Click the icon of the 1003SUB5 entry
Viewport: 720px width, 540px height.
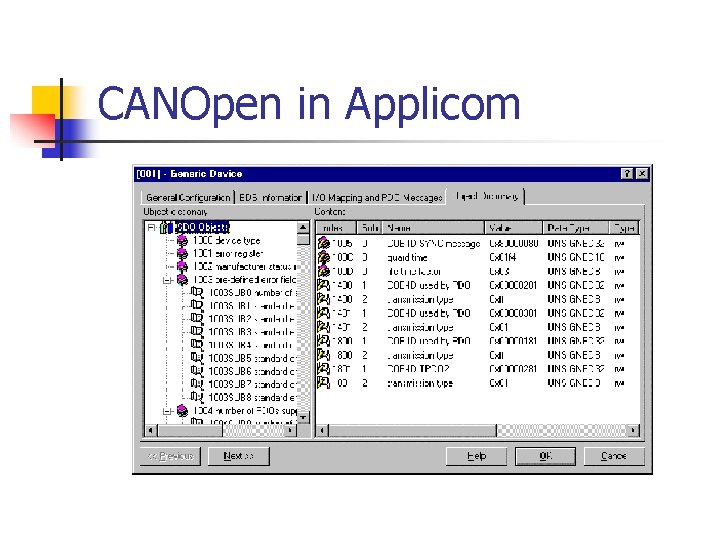197,358
